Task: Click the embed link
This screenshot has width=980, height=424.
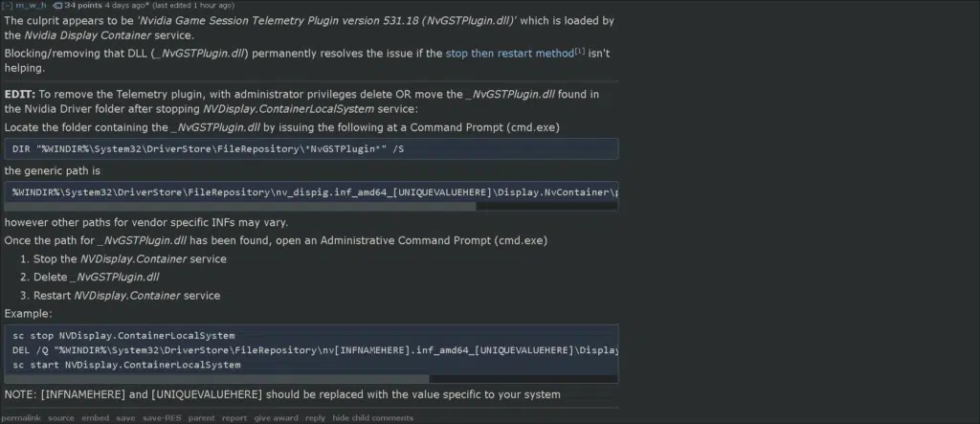Action: (x=95, y=417)
